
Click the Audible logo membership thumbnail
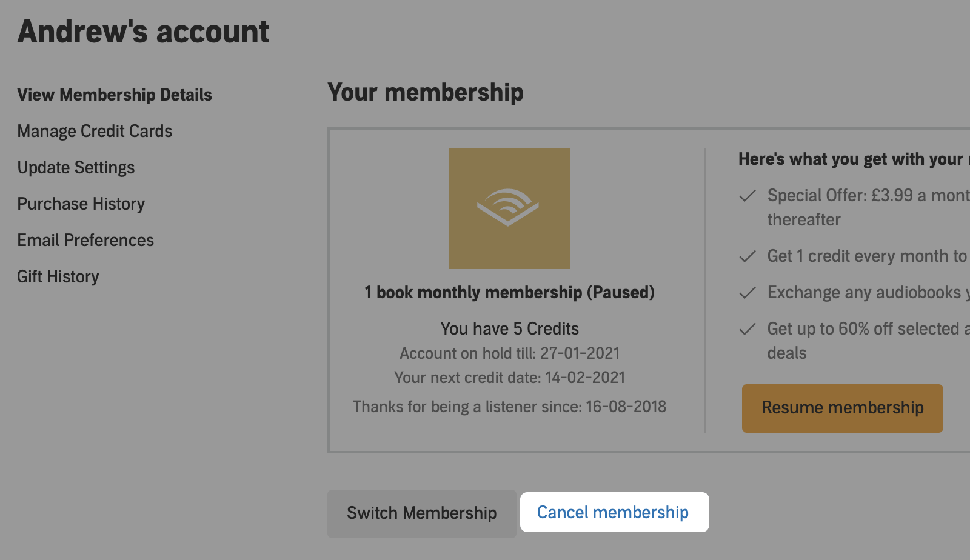pyautogui.click(x=509, y=208)
